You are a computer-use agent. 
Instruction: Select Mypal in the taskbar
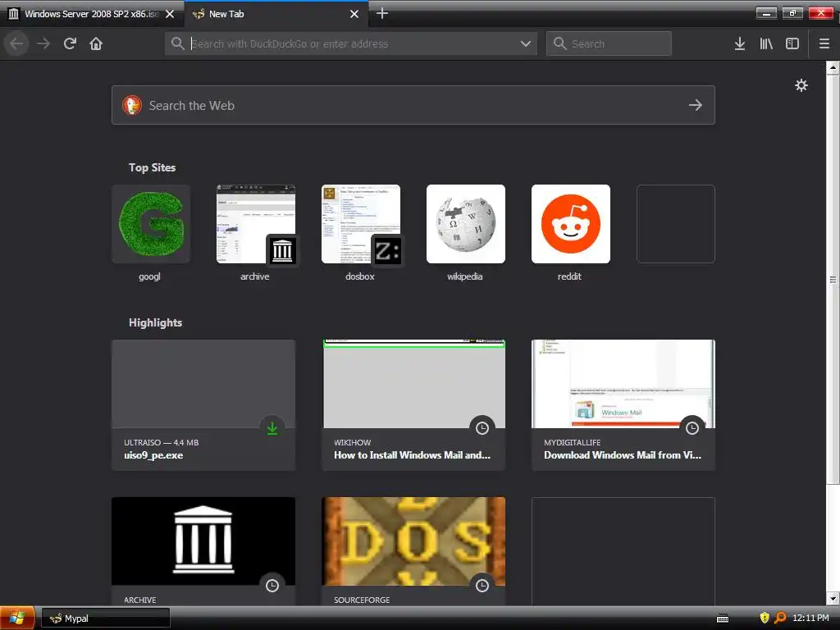pyautogui.click(x=106, y=619)
